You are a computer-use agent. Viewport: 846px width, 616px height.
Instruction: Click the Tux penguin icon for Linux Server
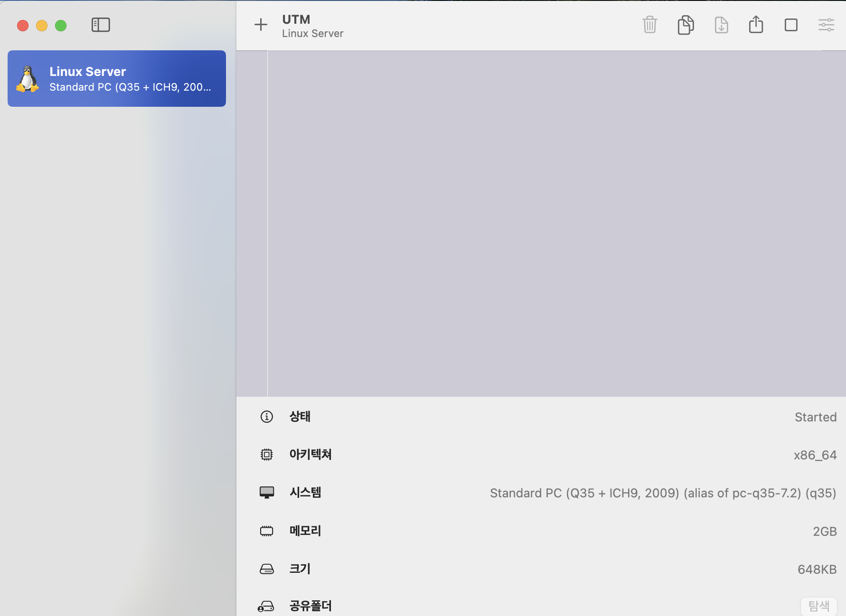[28, 79]
